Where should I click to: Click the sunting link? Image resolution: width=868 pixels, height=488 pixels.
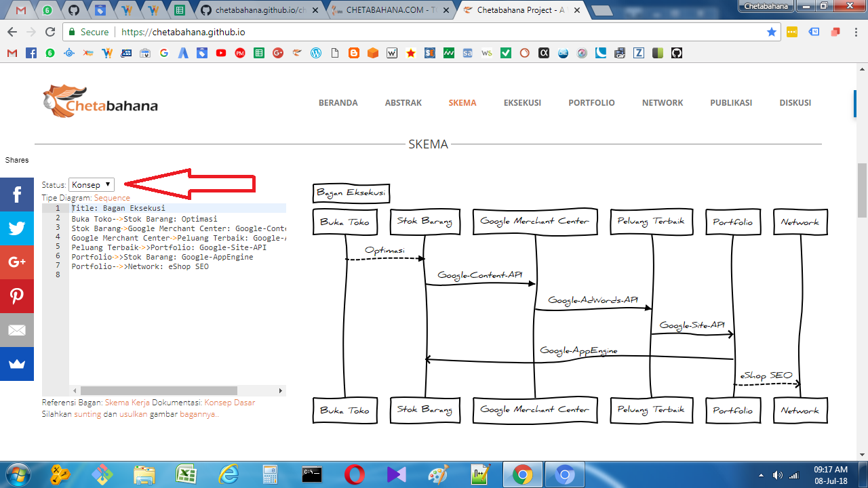87,413
